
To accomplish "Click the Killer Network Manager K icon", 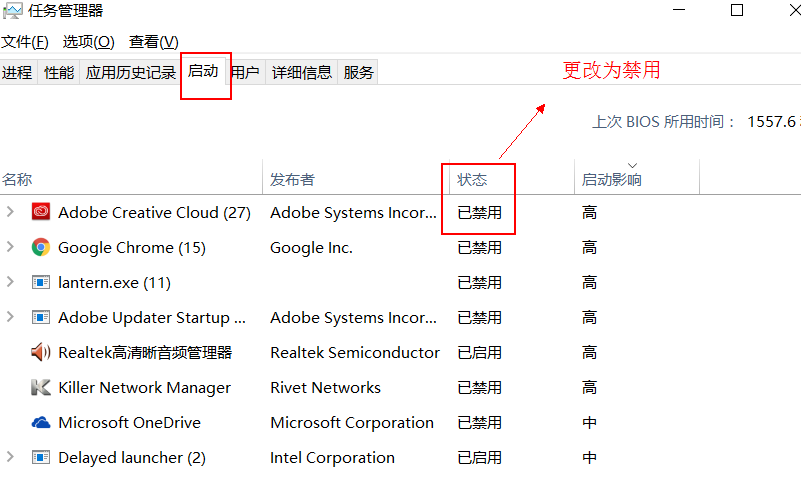I will (x=41, y=388).
